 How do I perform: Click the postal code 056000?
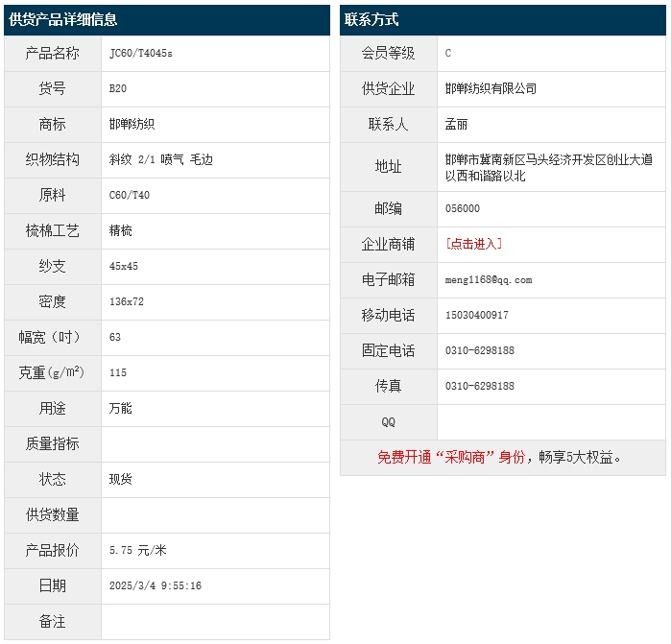tap(463, 209)
